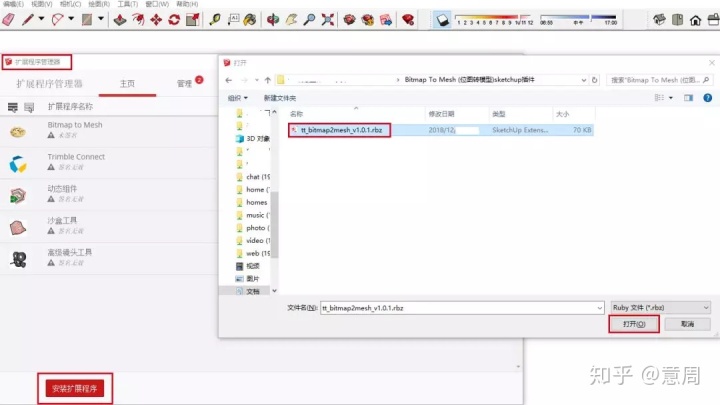Screen dimensions: 720x405
Task: Click the expanded list view icon
Action: 13,107
